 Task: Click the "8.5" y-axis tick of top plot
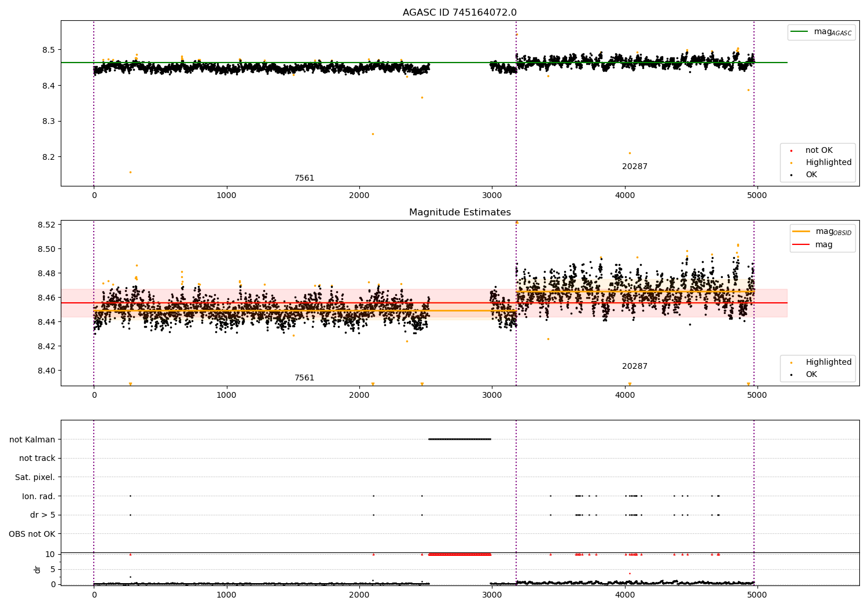click(x=49, y=50)
